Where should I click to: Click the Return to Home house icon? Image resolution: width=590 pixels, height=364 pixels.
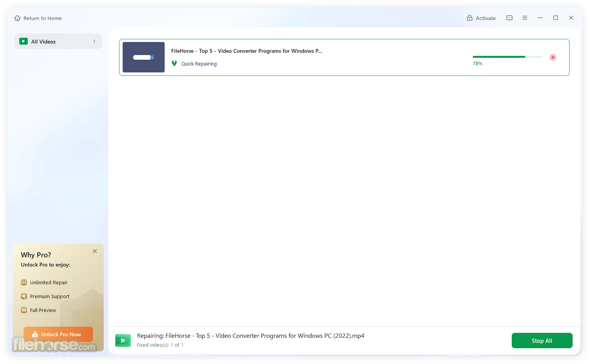[x=17, y=18]
